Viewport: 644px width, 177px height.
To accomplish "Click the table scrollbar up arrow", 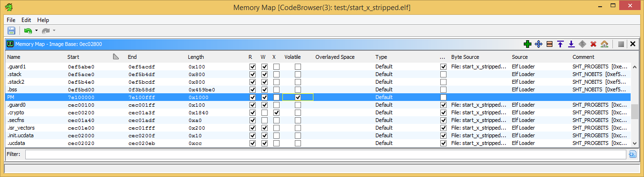I will tap(634, 66).
